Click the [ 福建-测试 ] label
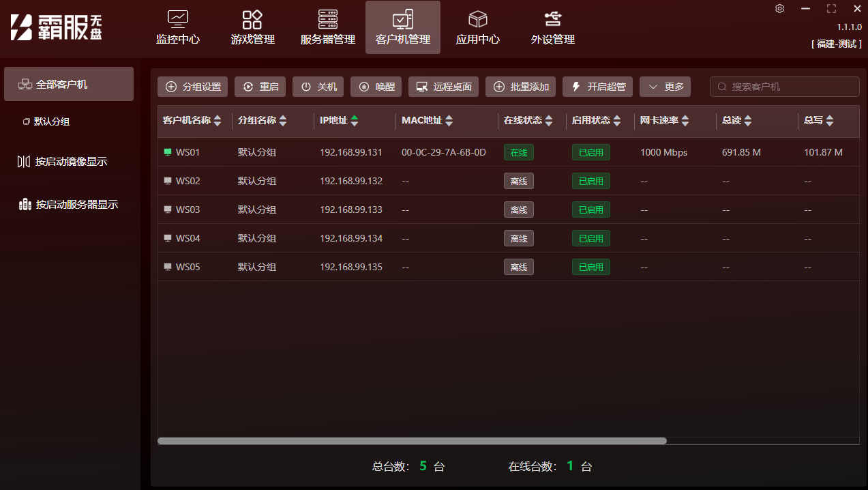The width and height of the screenshot is (868, 490). pos(837,44)
